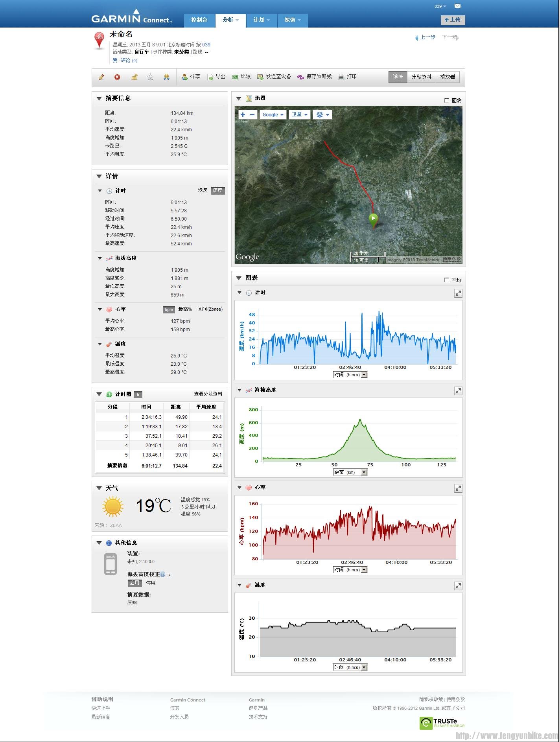Click the TRUSTe certification badge
The image size is (560, 742).
442,723
